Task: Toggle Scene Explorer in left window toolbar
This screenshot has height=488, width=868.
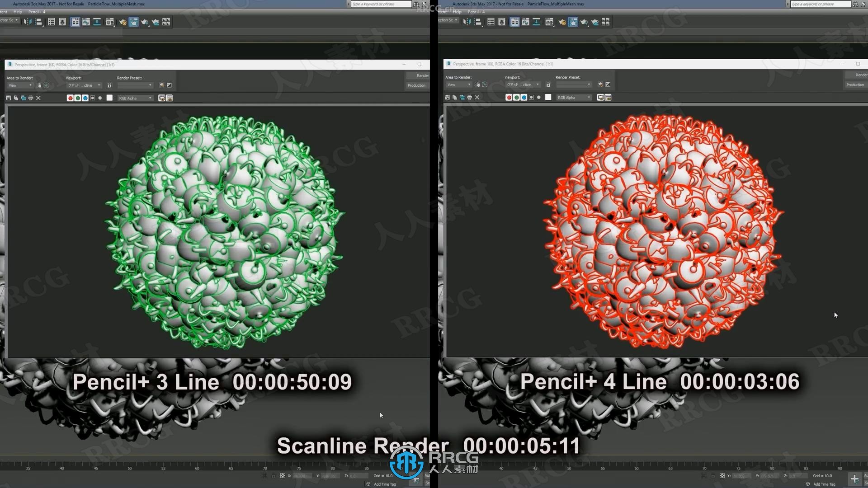Action: click(52, 22)
